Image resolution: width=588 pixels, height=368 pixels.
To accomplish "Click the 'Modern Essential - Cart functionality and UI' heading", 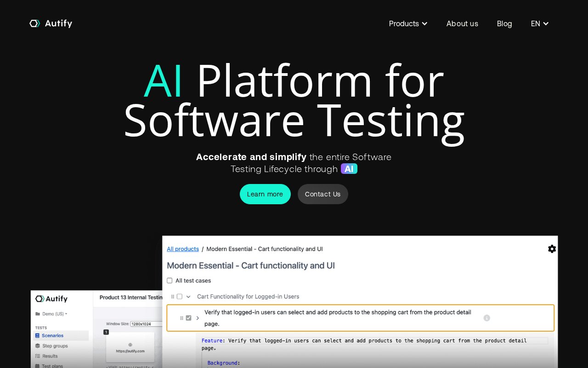I will click(x=251, y=265).
